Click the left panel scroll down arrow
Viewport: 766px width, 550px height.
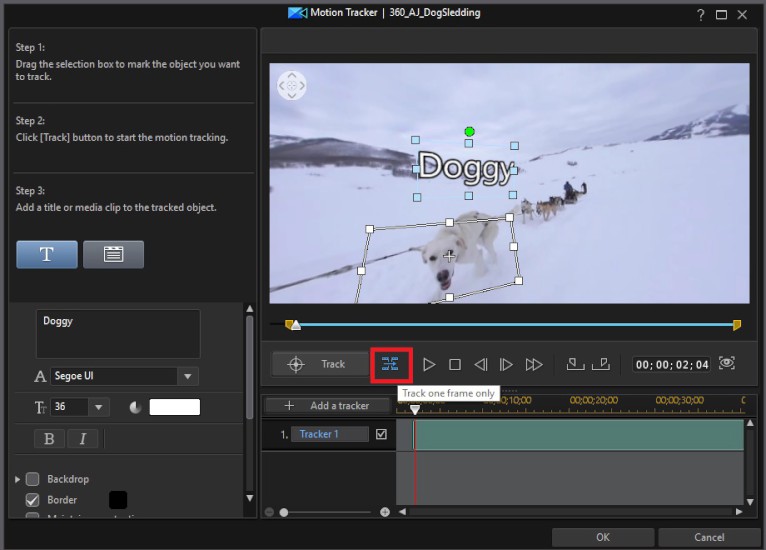pyautogui.click(x=250, y=498)
